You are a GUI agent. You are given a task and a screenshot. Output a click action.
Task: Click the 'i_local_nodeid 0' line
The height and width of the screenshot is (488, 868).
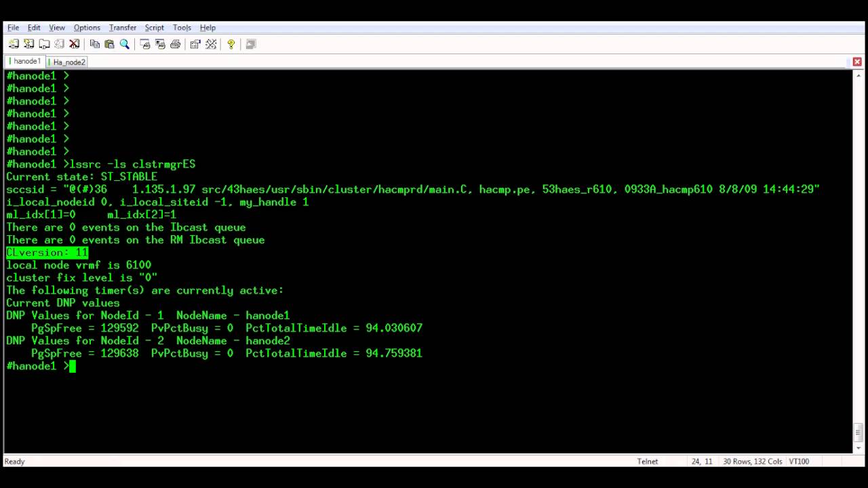coord(157,202)
